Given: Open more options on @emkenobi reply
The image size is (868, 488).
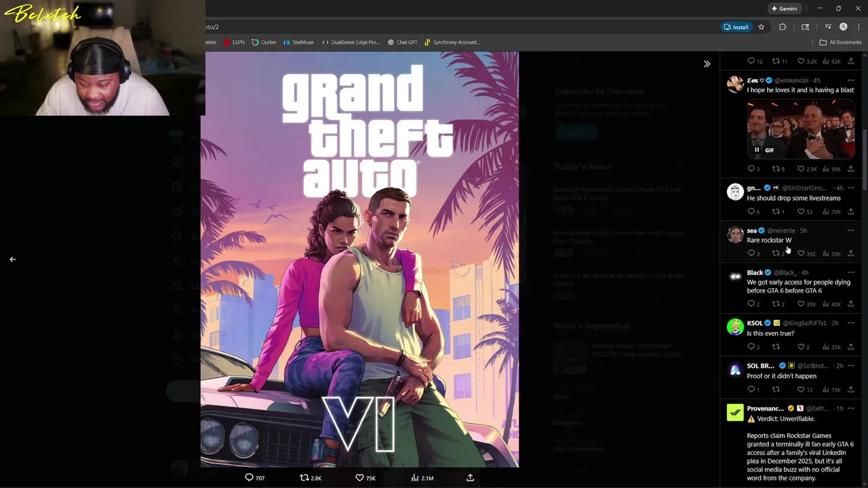Looking at the screenshot, I should (x=850, y=80).
